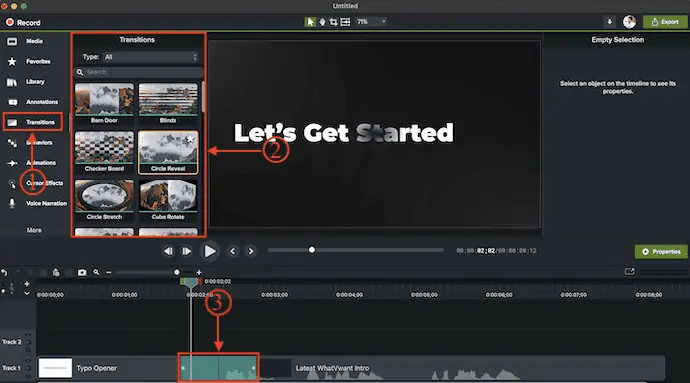Click the download arrow icon near Export

pos(609,22)
